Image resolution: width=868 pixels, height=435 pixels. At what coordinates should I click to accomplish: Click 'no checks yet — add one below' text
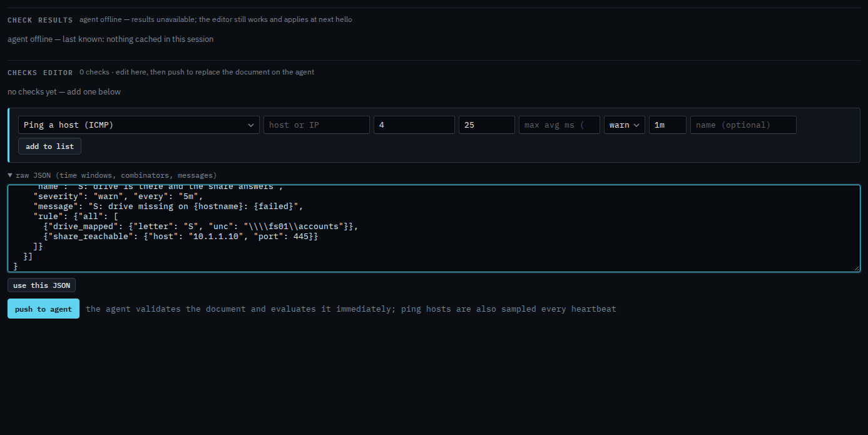click(x=64, y=91)
